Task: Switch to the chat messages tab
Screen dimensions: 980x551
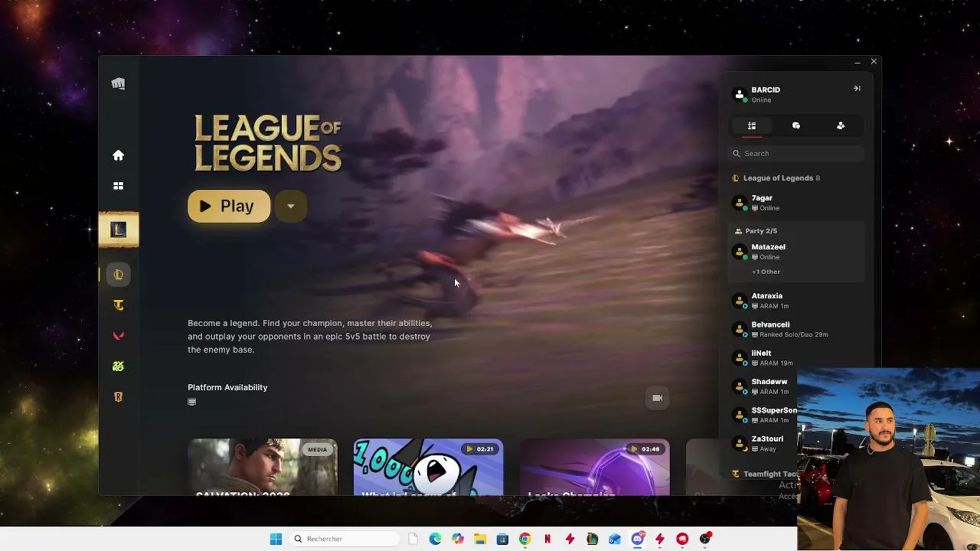Action: click(796, 126)
